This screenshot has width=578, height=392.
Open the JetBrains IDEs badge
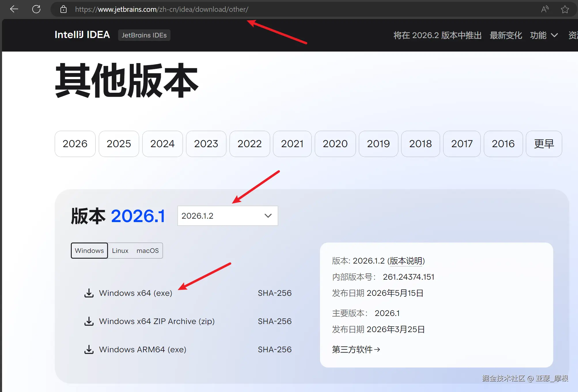point(144,35)
